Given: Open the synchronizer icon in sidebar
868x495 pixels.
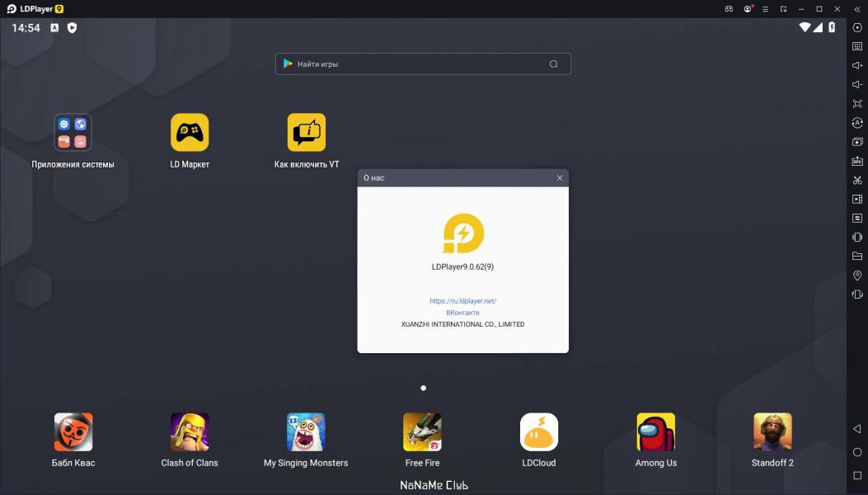Looking at the screenshot, I should pos(857,218).
